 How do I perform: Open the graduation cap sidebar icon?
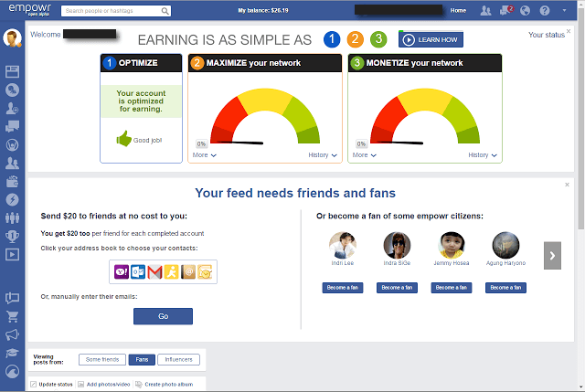pos(12,353)
